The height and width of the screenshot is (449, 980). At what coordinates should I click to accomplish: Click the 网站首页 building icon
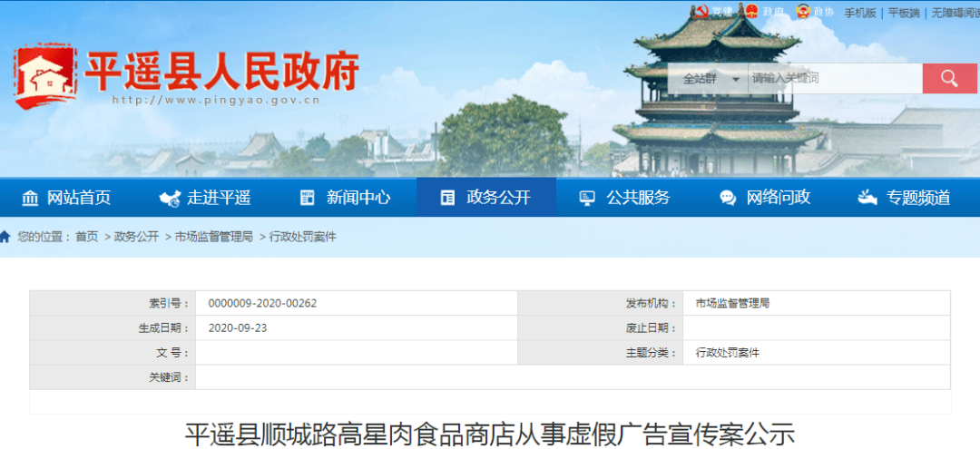pos(30,198)
